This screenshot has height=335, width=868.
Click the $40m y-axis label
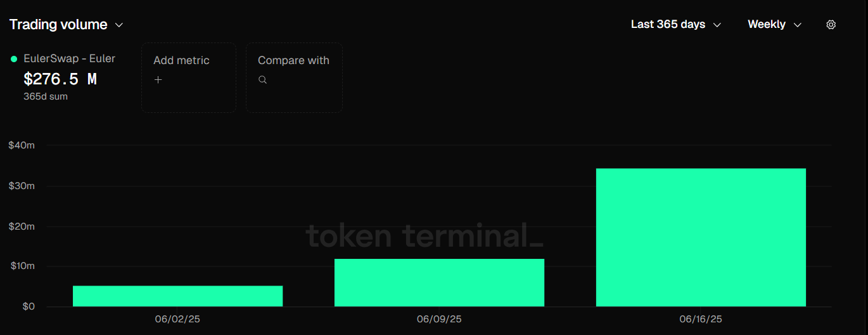click(22, 145)
